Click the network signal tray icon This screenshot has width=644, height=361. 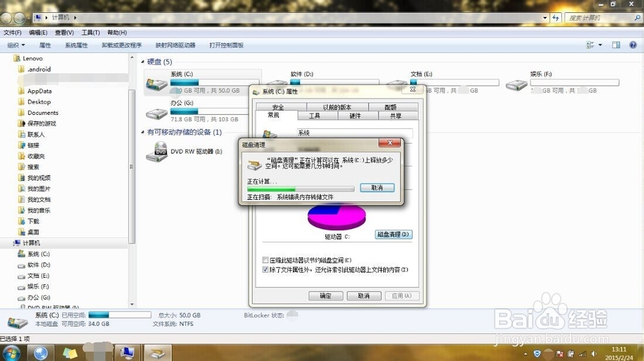(x=582, y=354)
